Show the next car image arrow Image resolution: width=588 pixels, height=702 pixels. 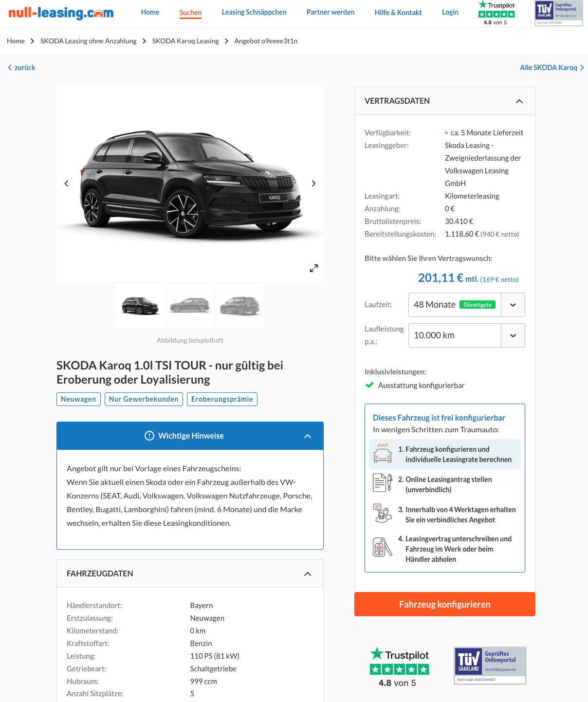pyautogui.click(x=313, y=184)
